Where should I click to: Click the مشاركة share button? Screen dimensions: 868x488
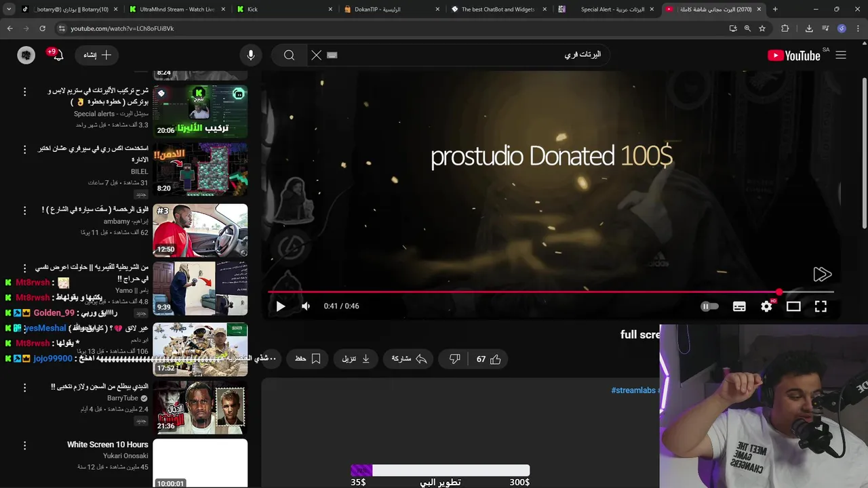(409, 359)
